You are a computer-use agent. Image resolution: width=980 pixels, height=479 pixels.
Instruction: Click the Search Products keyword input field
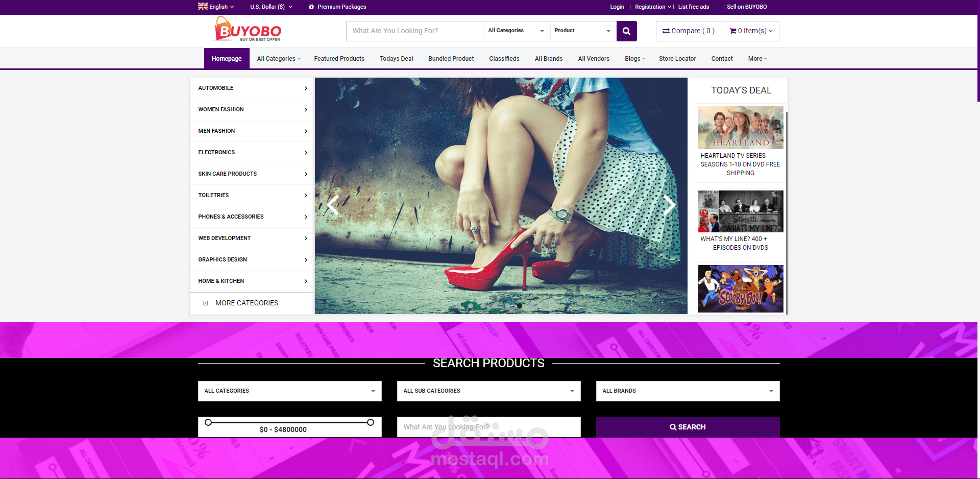pyautogui.click(x=488, y=427)
